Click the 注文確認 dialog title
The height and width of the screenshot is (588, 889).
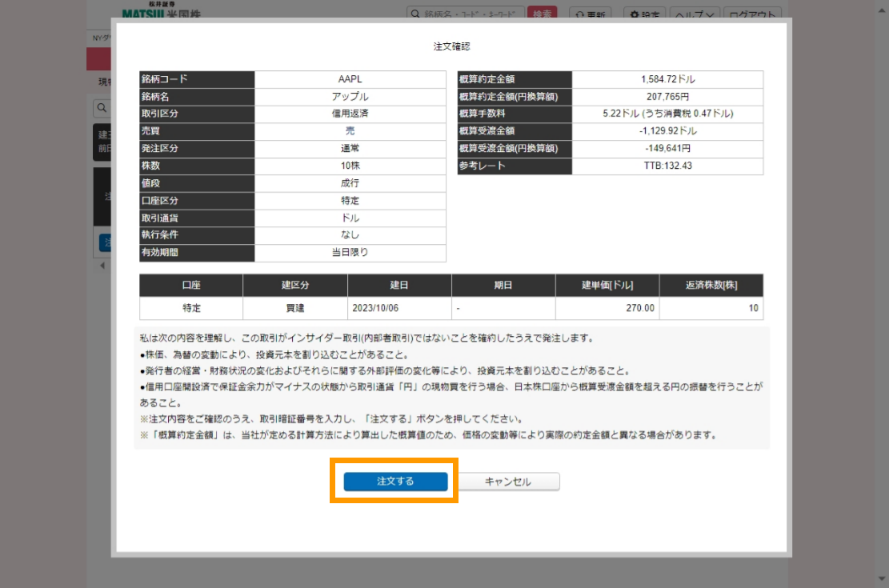click(451, 46)
